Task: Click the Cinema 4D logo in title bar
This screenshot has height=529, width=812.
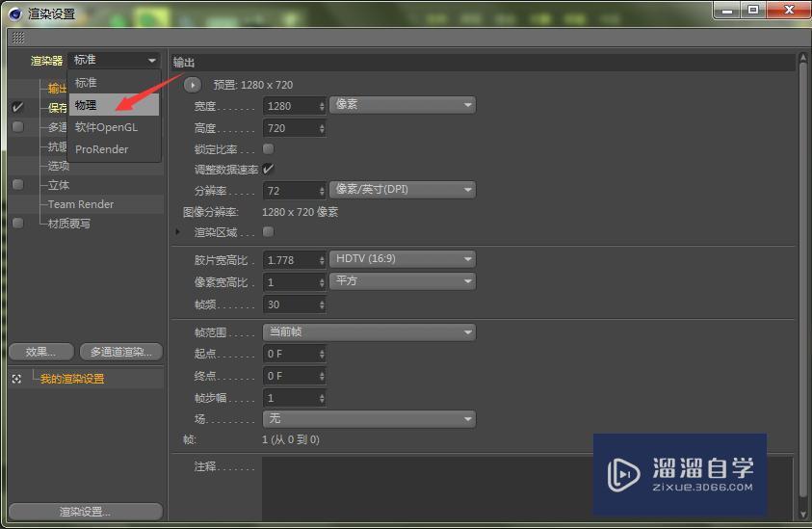Action: (x=14, y=14)
